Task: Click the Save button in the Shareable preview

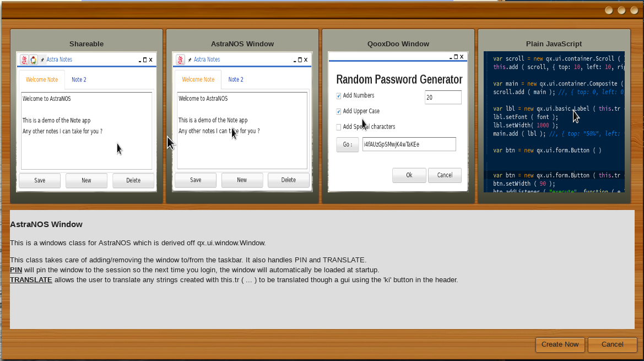Action: pyautogui.click(x=40, y=180)
